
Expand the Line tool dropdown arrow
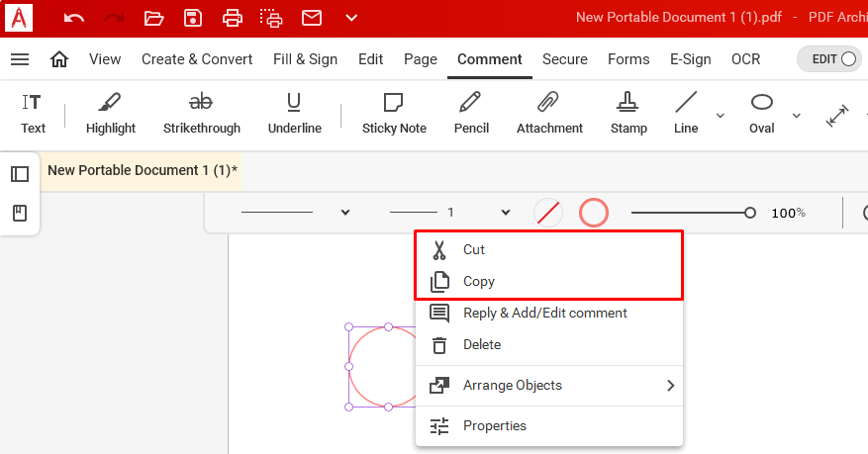point(721,116)
